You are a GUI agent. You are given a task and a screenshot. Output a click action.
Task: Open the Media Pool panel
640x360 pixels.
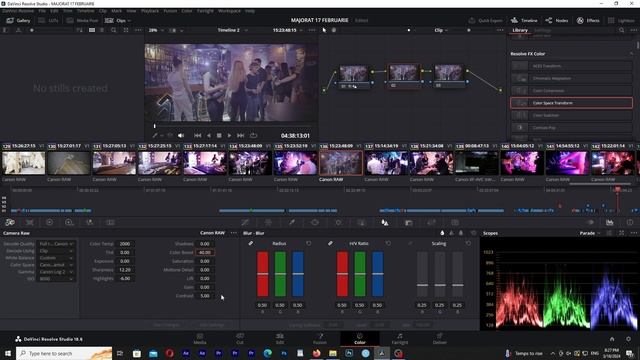click(82, 20)
